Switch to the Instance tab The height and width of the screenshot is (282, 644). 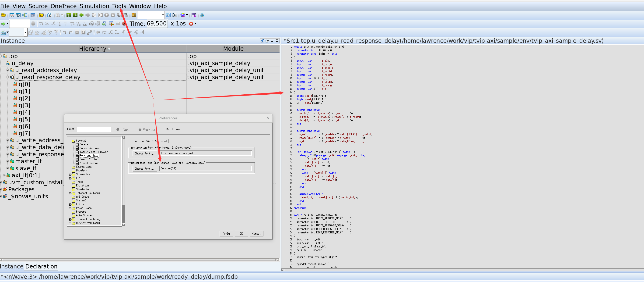(12, 267)
